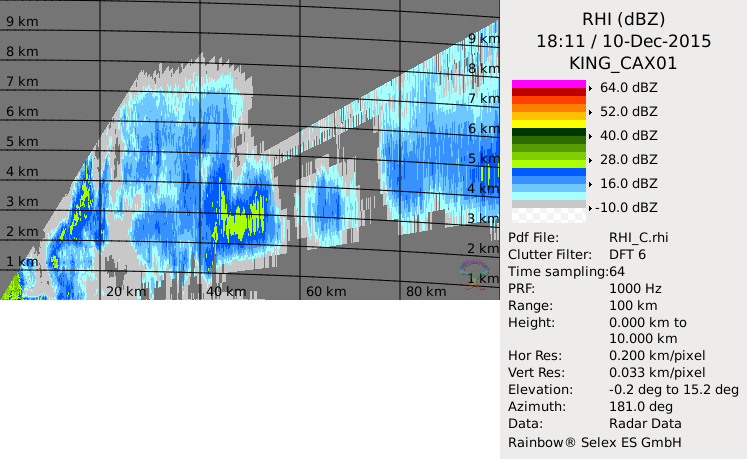Click the '0.000 km to' height value

(x=648, y=323)
